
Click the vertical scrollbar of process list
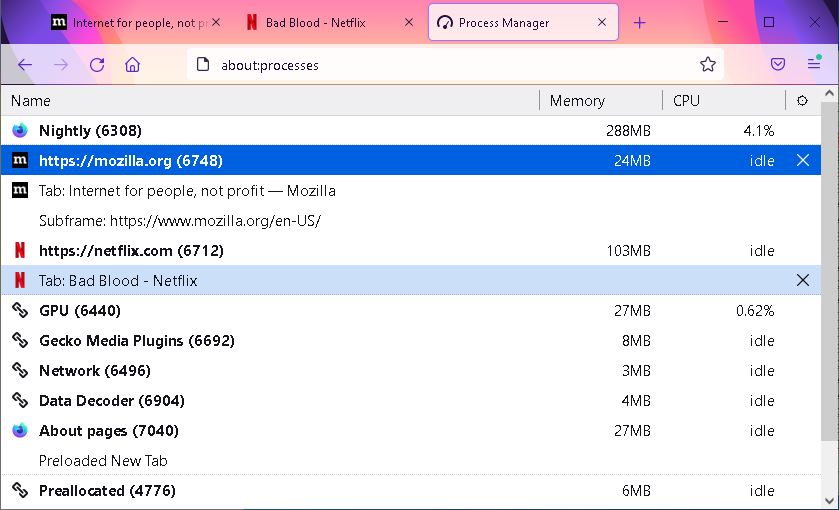[x=829, y=280]
